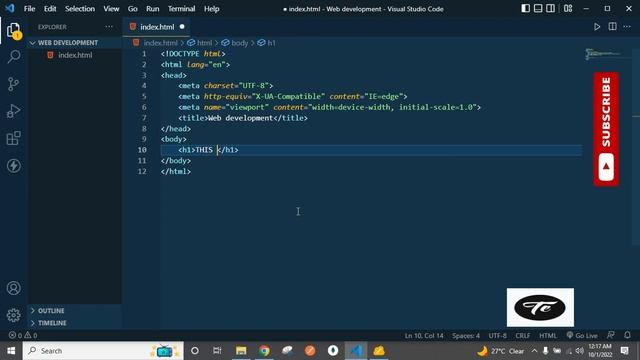Change end of line via CRLF
640x360 pixels.
[522, 336]
